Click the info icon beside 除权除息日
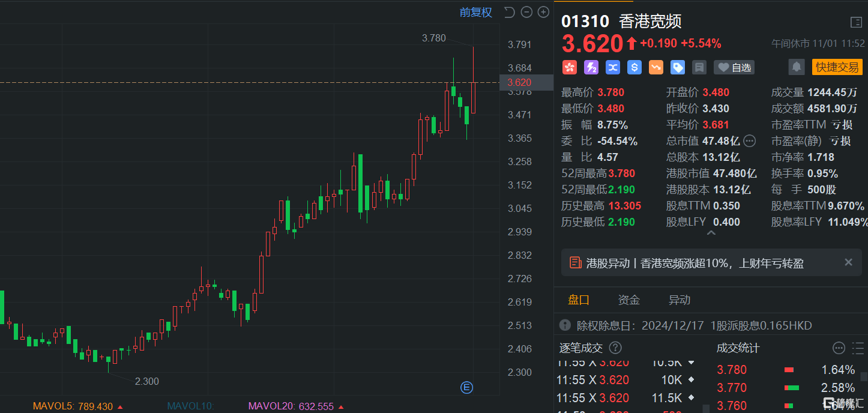The image size is (868, 413). tap(565, 325)
